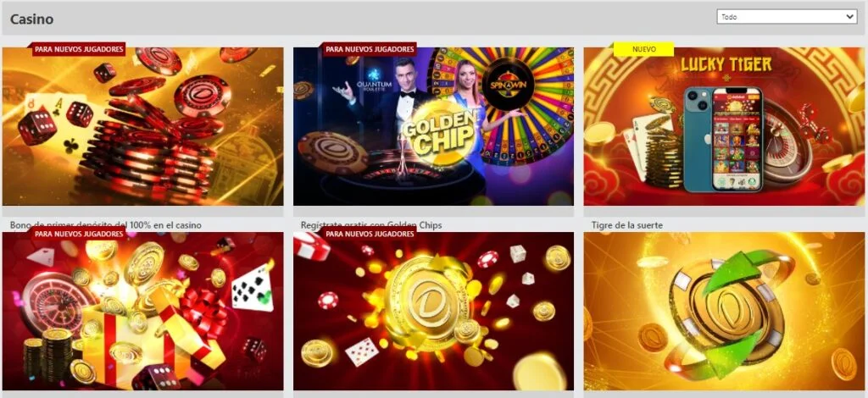Open the golden coin burst promotion banner
868x398 pixels.
tap(433, 312)
